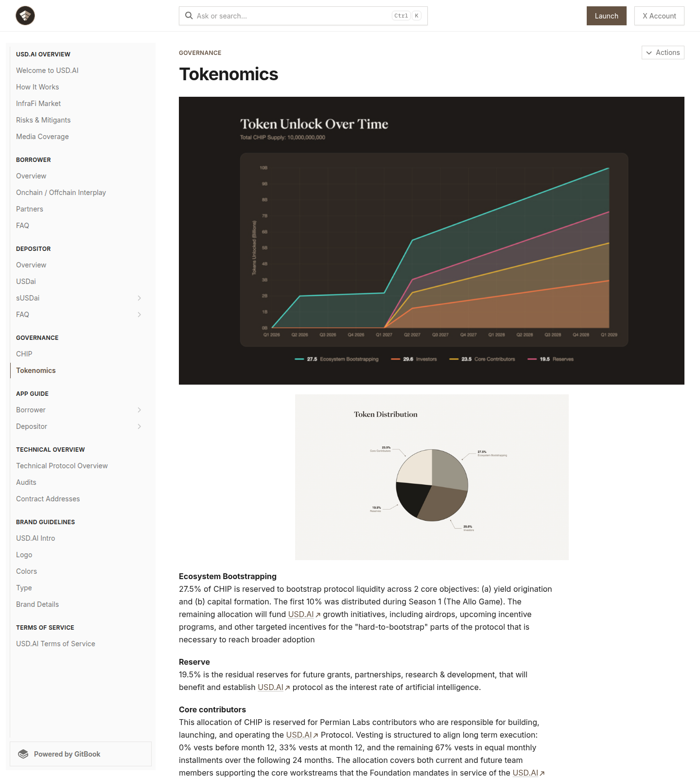The height and width of the screenshot is (778, 700).
Task: Click USD.AI link in Reserve paragraph
Action: pyautogui.click(x=271, y=687)
